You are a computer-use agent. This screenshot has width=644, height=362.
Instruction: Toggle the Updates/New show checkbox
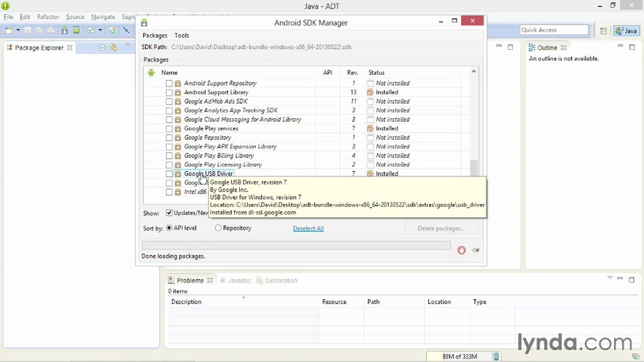pos(169,213)
